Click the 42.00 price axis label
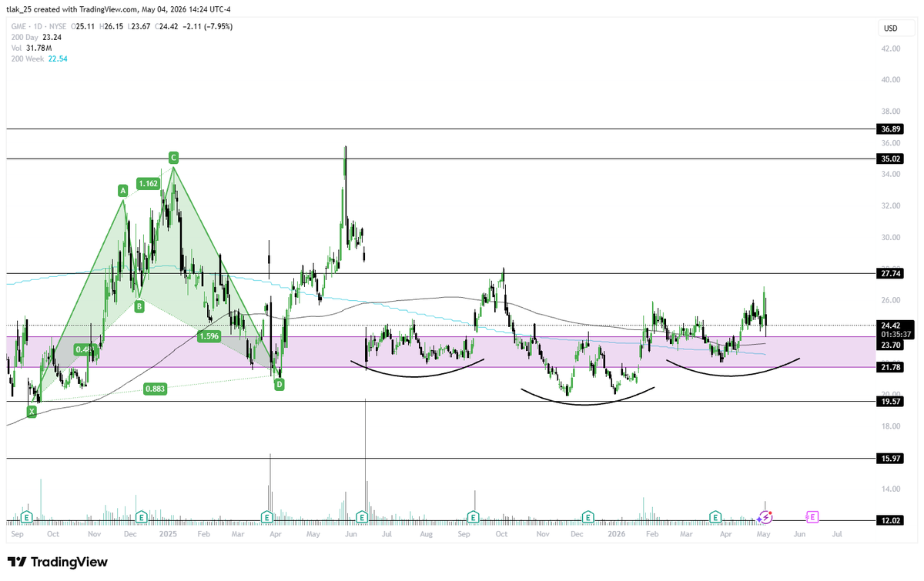The height and width of the screenshot is (581, 924). [x=890, y=48]
